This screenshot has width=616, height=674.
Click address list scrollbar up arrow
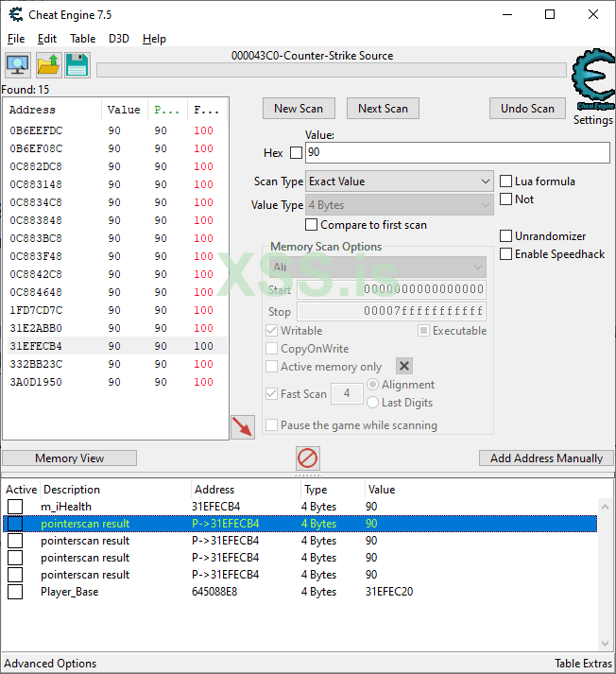coord(605,507)
